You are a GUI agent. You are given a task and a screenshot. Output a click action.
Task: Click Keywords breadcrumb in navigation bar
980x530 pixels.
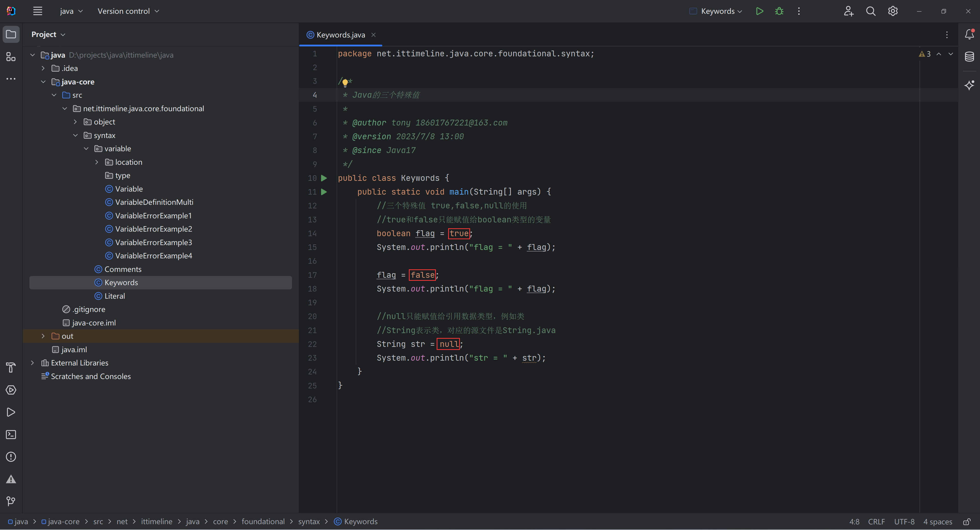[x=356, y=522]
